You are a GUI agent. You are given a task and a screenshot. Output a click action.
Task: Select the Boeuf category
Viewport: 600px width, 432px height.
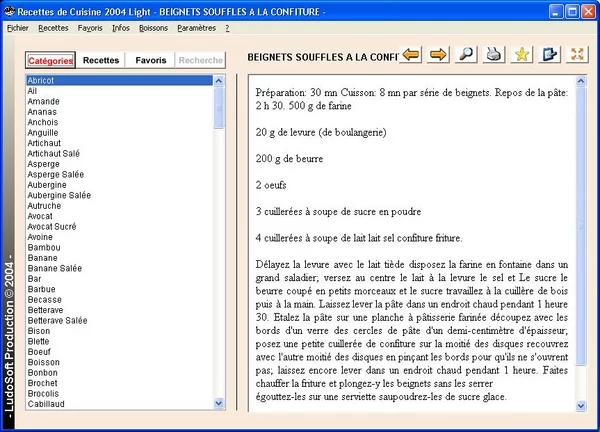coord(119,352)
